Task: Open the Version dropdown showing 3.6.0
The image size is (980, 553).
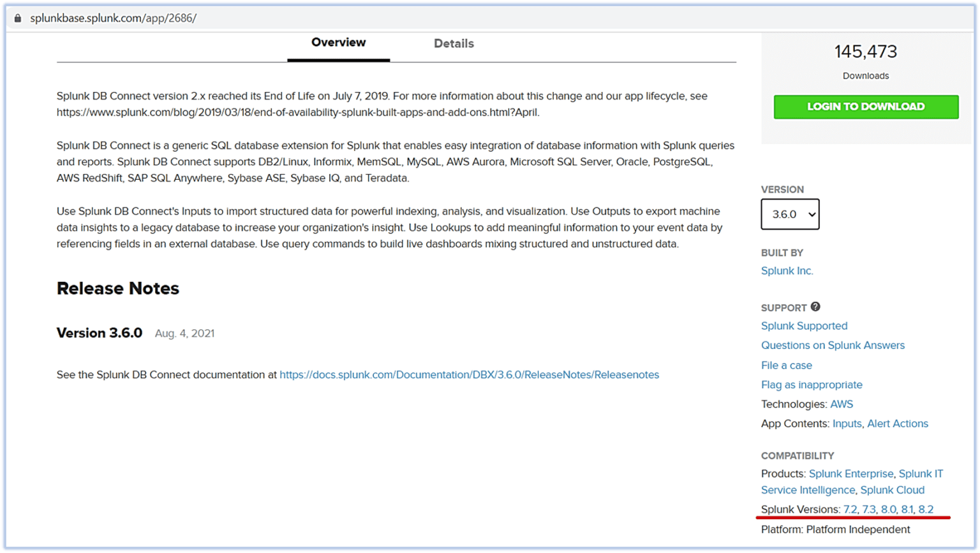Action: coord(790,214)
